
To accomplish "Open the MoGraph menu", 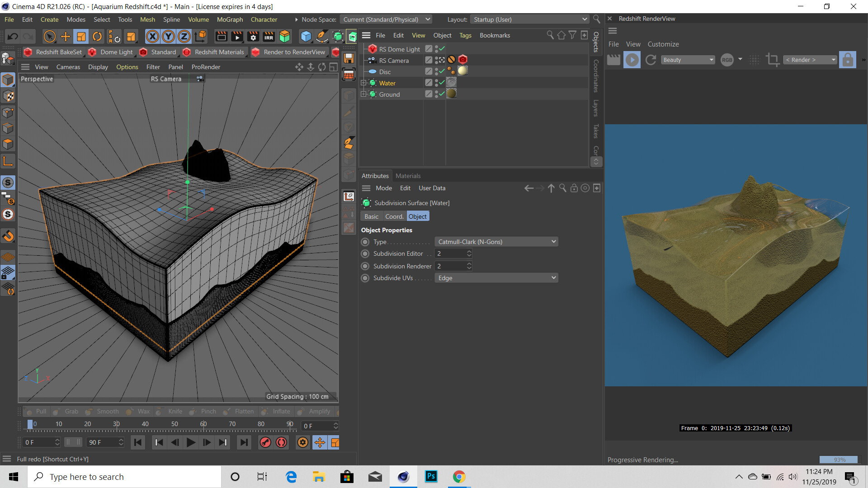I will (230, 19).
